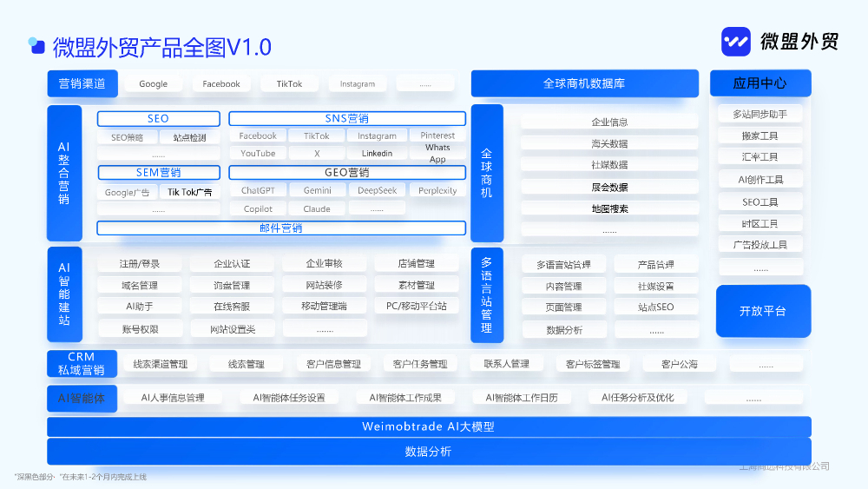This screenshot has height=489, width=868.
Task: Click the 营销渠道 header block
Action: click(82, 83)
